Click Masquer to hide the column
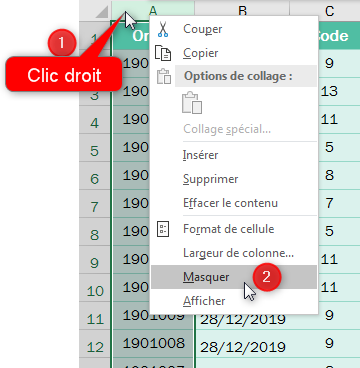 (234, 277)
